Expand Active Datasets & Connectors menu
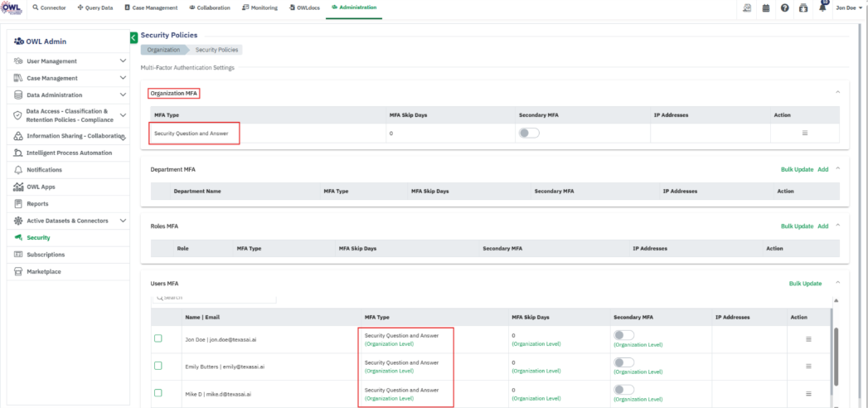The height and width of the screenshot is (408, 868). (x=124, y=221)
